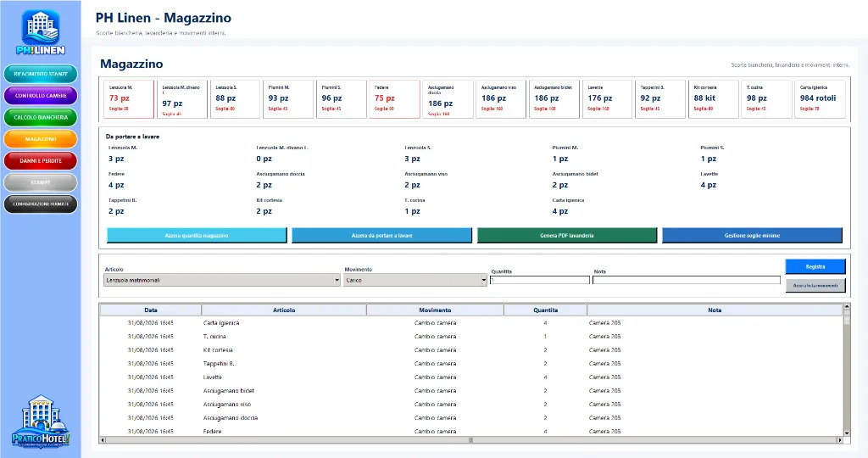Go to Controllo Camere in the sidebar
Image resolution: width=868 pixels, height=458 pixels.
(x=41, y=96)
